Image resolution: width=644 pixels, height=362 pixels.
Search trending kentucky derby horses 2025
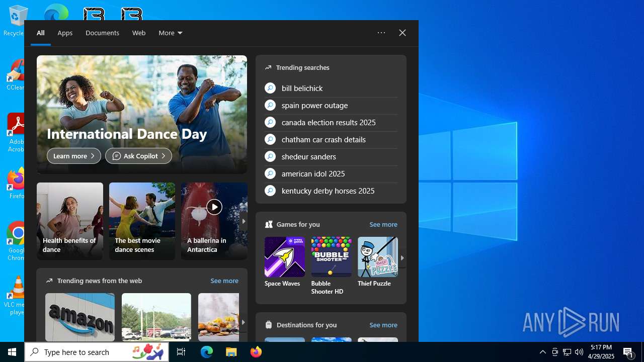(x=331, y=191)
